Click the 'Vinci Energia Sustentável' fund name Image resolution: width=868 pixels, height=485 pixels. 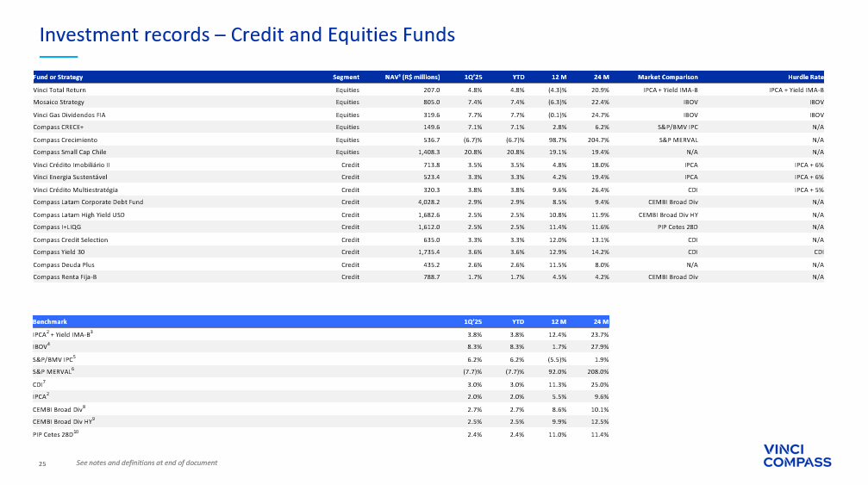(x=71, y=177)
